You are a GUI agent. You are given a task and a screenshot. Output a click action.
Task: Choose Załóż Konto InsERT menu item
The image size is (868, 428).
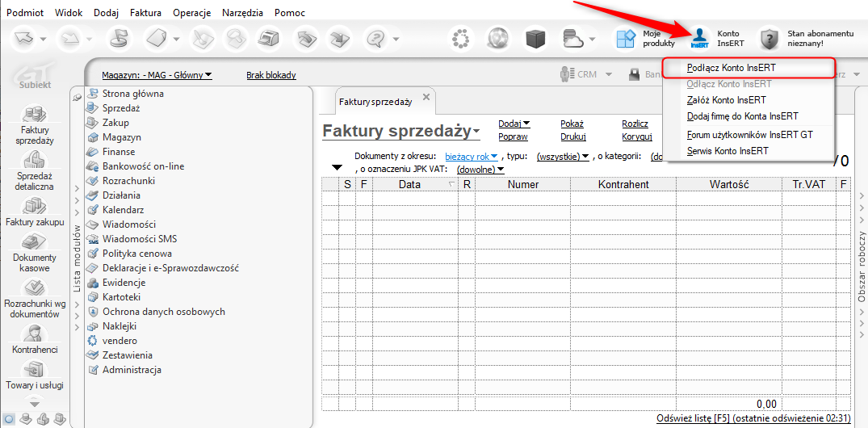point(748,100)
